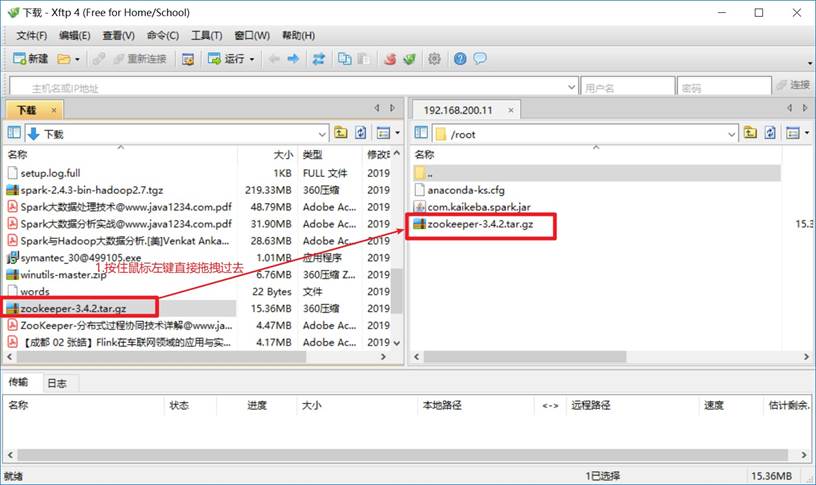Viewport: 816px width, 485px height.
Task: Select the 192.168.200.11 remote tab
Action: pyautogui.click(x=457, y=110)
